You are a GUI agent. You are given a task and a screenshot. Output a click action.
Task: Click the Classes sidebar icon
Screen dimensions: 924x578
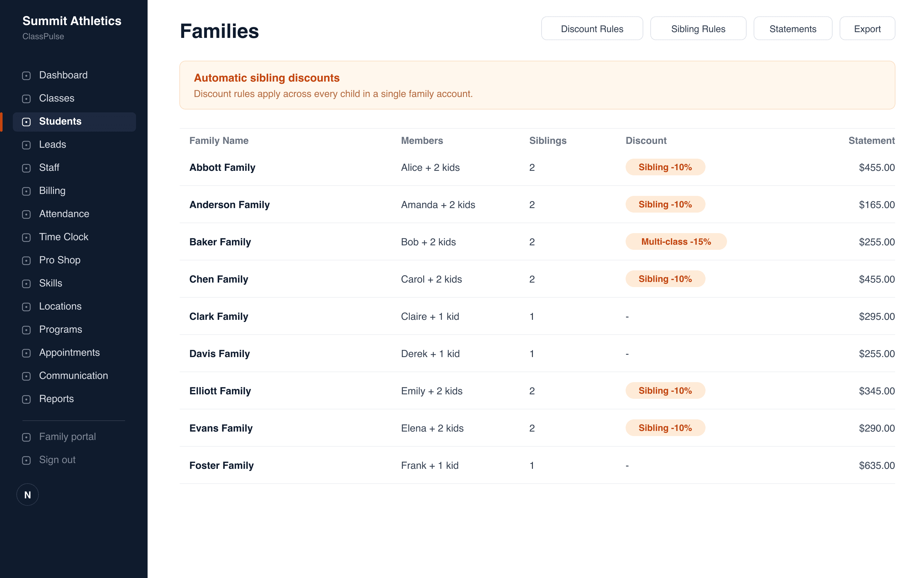[26, 99]
